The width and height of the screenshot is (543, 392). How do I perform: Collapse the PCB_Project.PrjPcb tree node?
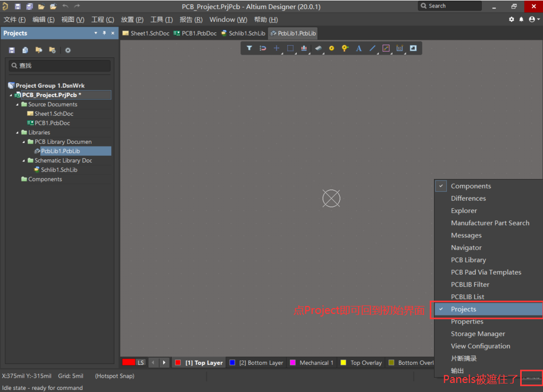(11, 95)
